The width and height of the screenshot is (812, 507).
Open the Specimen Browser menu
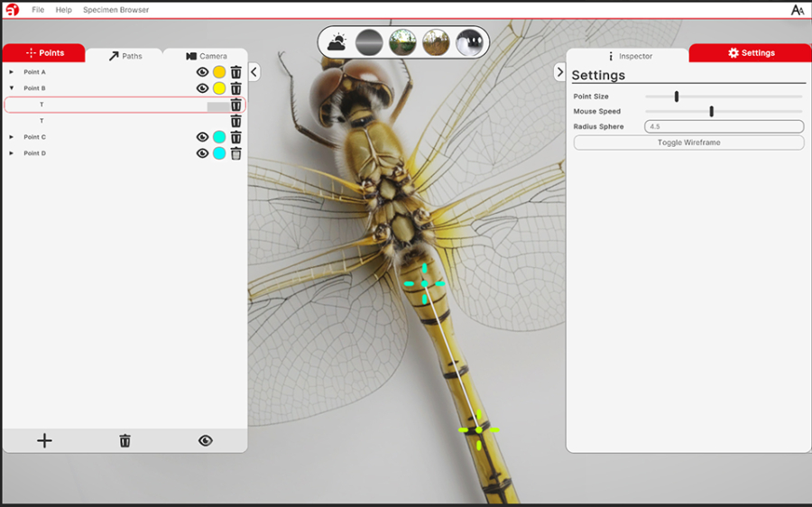(115, 10)
